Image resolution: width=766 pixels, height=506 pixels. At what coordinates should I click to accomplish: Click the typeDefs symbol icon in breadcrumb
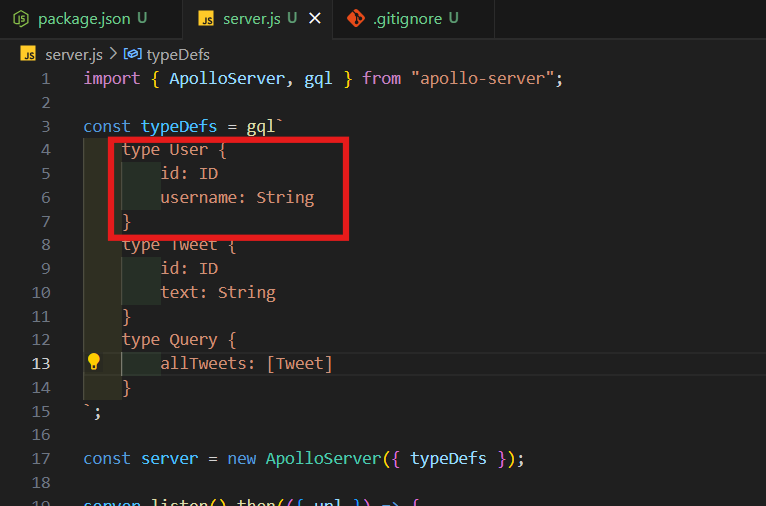tap(132, 54)
